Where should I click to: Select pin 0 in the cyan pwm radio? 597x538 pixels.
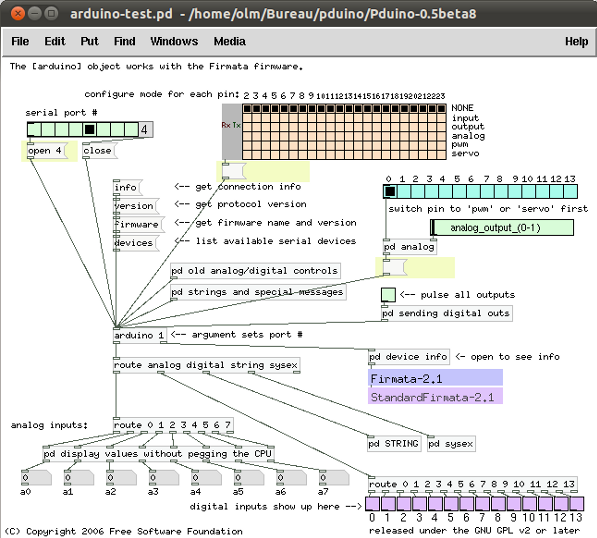tap(390, 191)
